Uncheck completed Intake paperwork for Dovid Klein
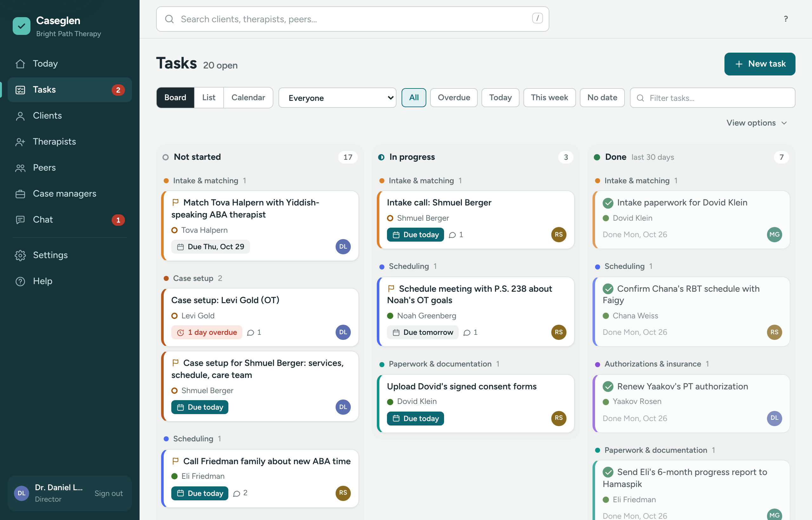 coord(608,203)
